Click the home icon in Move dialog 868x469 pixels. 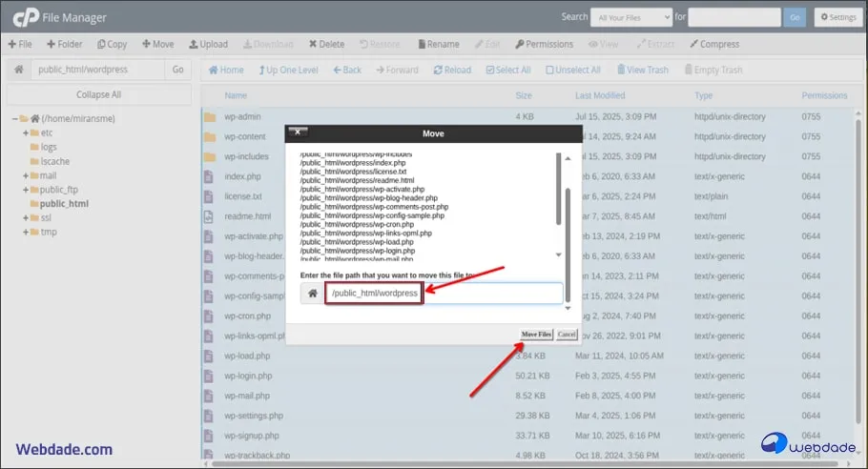312,294
